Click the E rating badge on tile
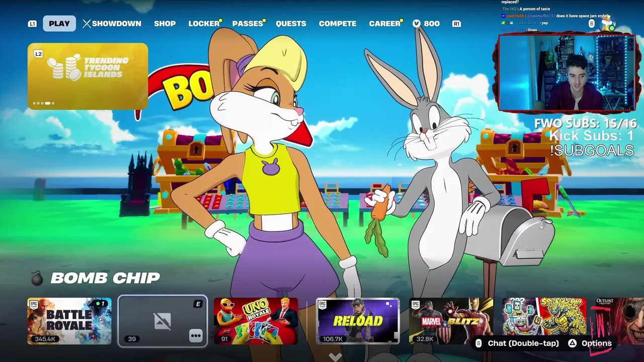The width and height of the screenshot is (644, 362). tap(198, 304)
